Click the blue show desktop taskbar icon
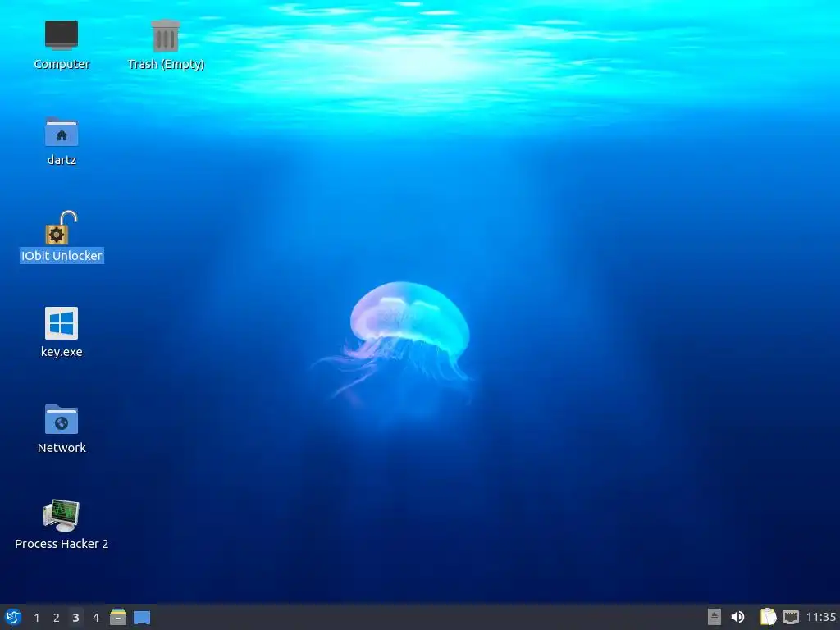 pos(141,618)
